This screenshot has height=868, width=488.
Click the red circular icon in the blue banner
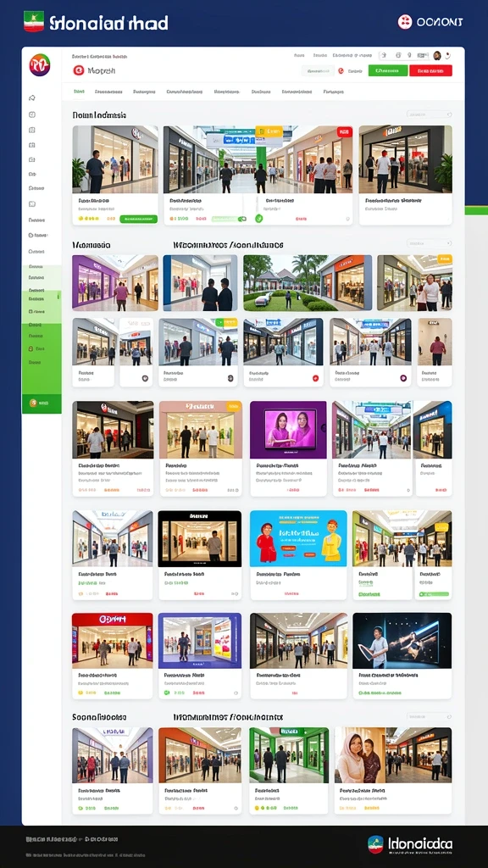pyautogui.click(x=405, y=22)
